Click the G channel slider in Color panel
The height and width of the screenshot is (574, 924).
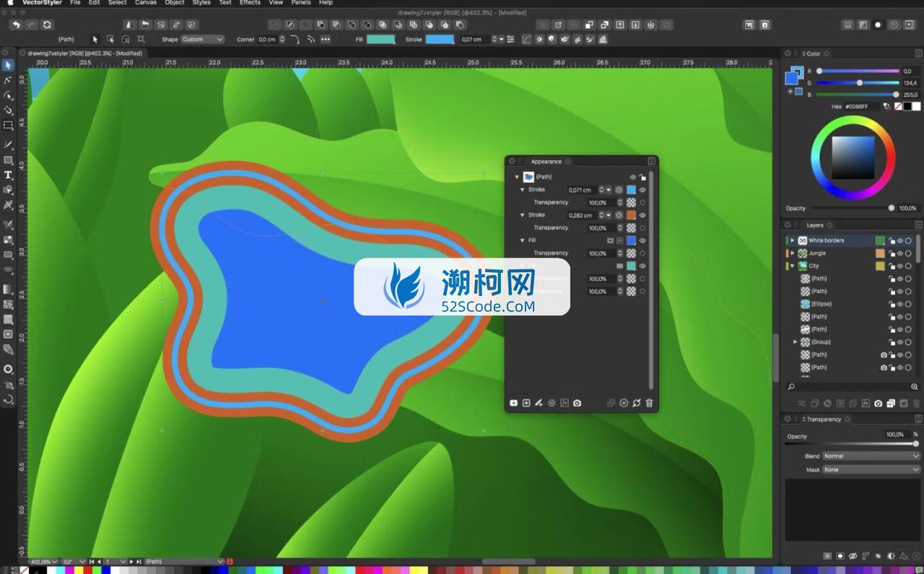(x=858, y=83)
